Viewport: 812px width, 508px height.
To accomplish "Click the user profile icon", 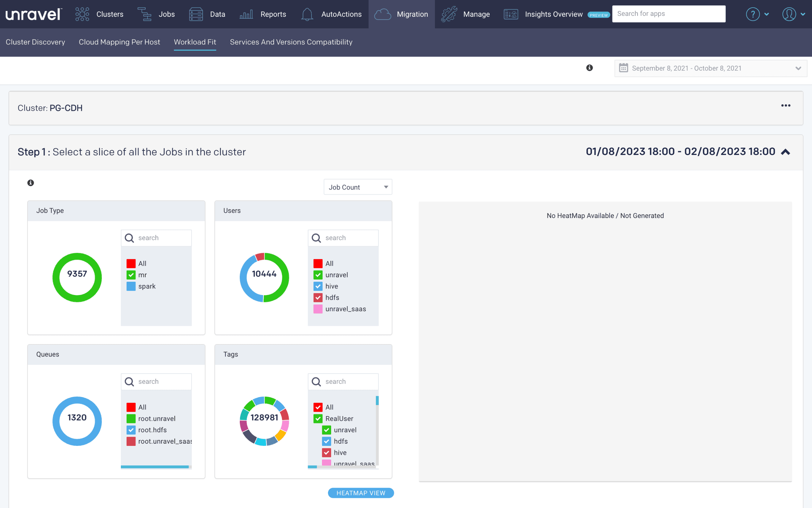I will click(789, 14).
